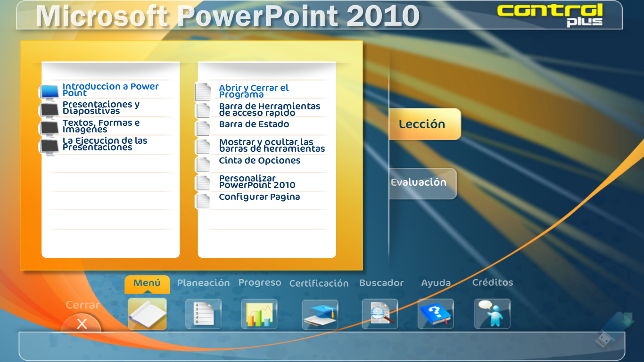Open the Progreso bar chart icon
This screenshot has height=362, width=644.
pos(259,314)
